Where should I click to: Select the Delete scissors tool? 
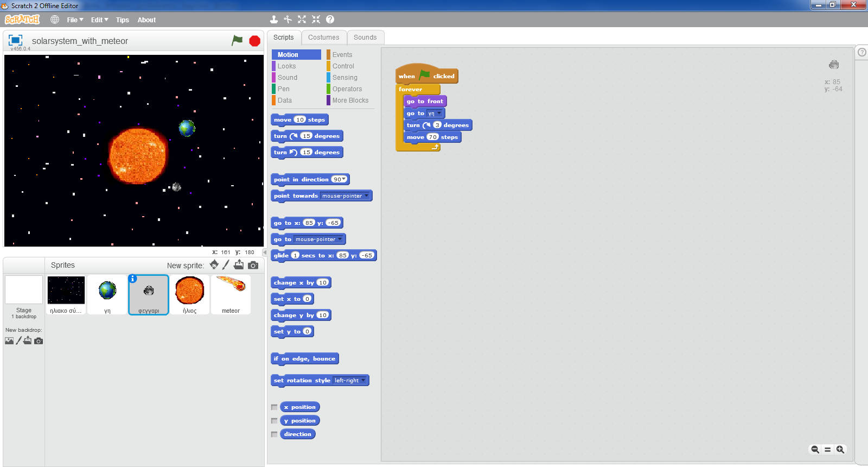(x=288, y=20)
